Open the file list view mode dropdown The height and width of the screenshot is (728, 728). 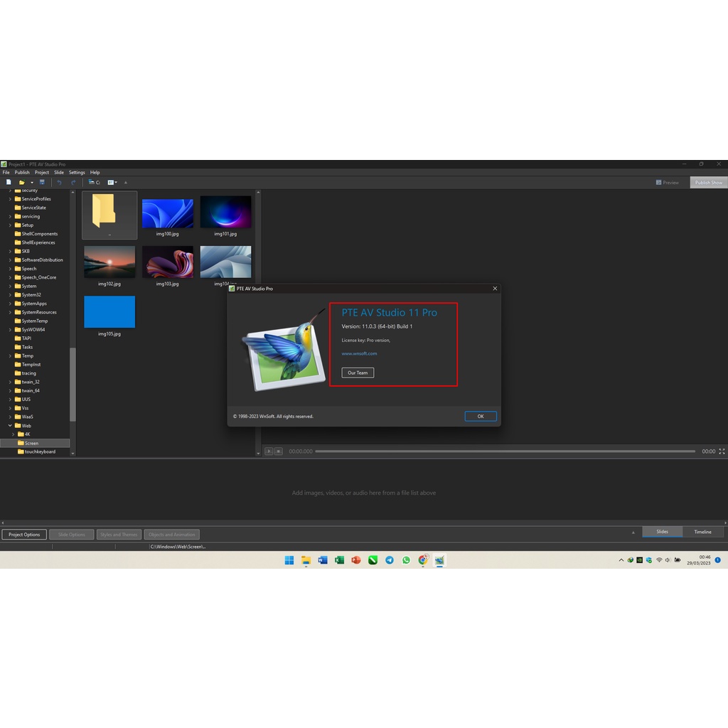point(112,183)
